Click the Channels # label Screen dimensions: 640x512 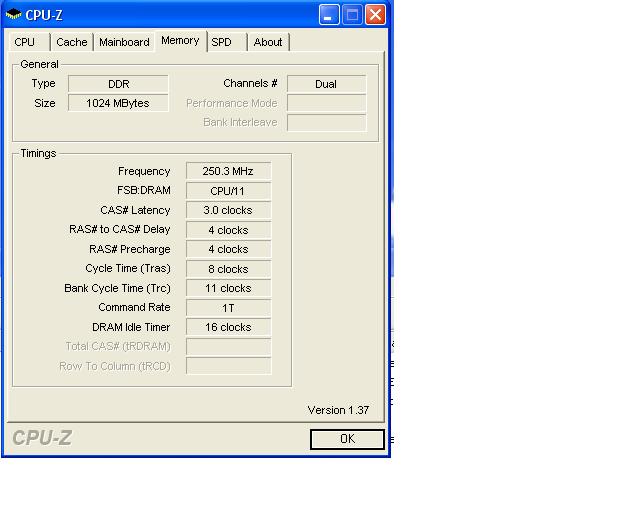(250, 83)
